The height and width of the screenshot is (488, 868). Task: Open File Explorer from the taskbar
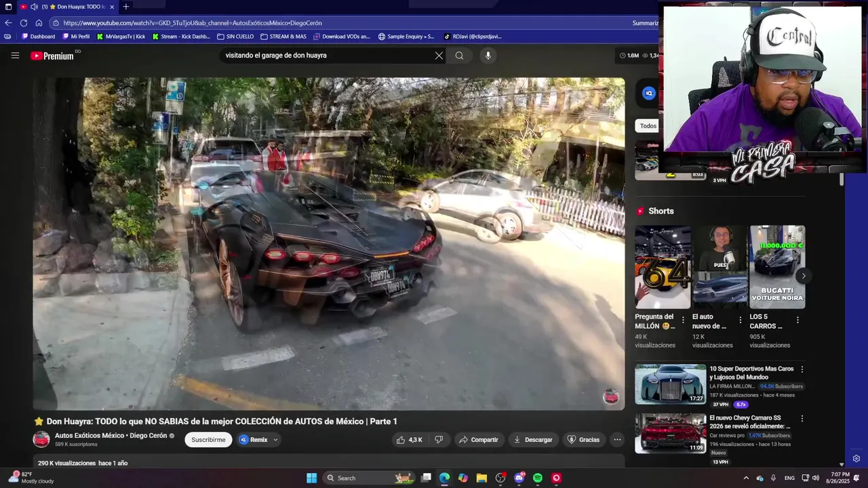481,478
